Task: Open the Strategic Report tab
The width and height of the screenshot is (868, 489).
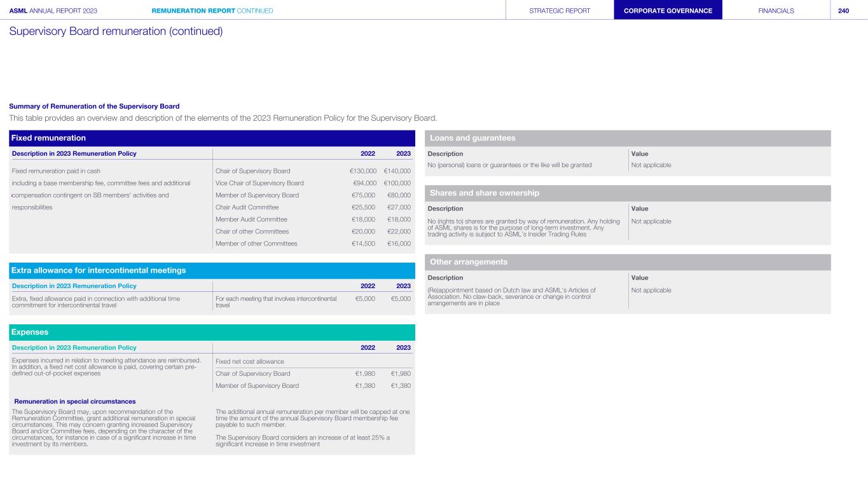Action: 559,11
